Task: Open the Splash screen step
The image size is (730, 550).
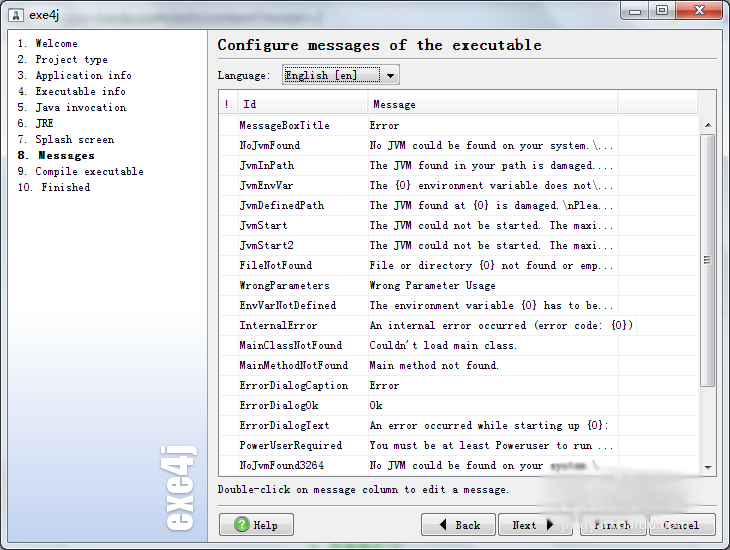Action: 74,139
